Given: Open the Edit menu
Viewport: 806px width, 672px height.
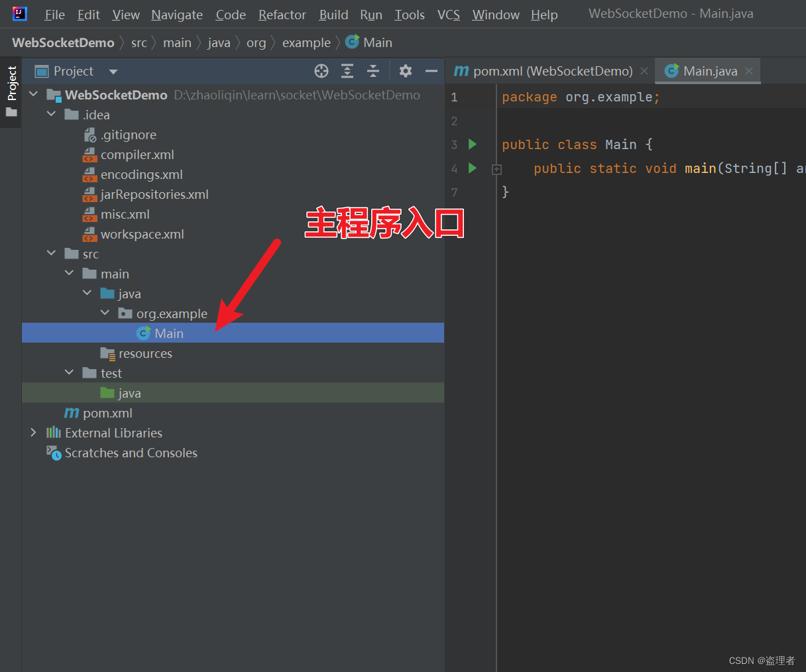Looking at the screenshot, I should (88, 15).
